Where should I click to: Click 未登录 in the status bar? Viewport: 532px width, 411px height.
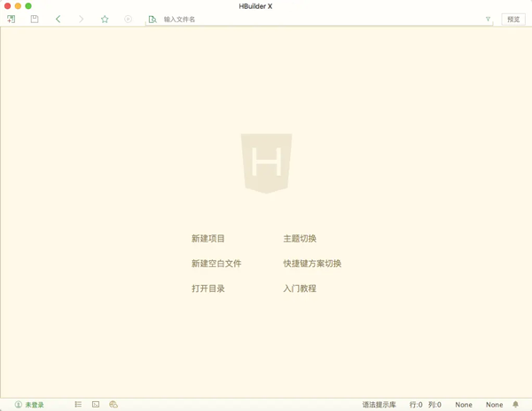(x=35, y=405)
